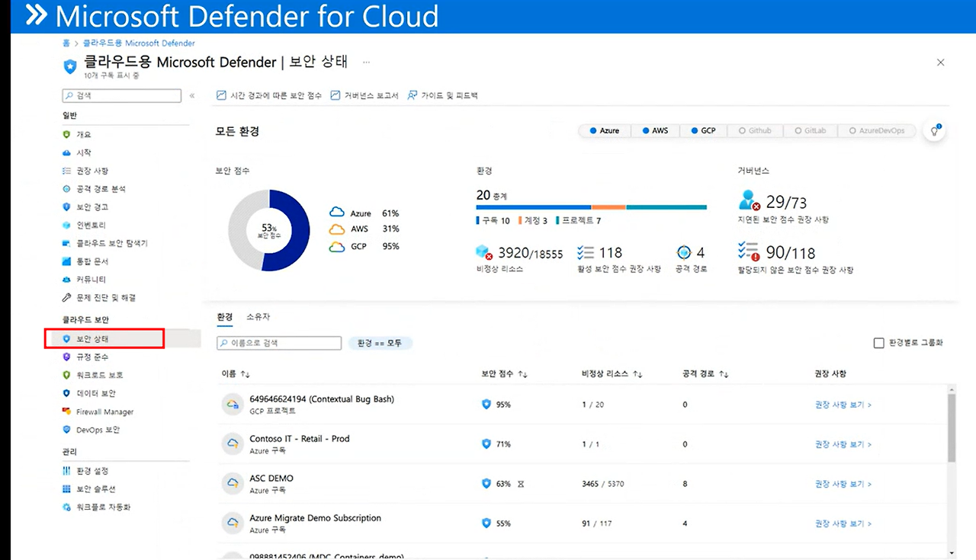Image resolution: width=976 pixels, height=560 pixels.
Task: Open the 649646624194 (Contextual Bug Bash) row name
Action: (x=321, y=399)
